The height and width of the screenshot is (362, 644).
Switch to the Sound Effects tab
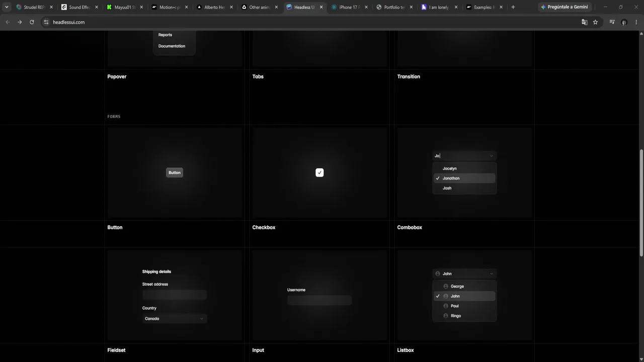tap(79, 8)
